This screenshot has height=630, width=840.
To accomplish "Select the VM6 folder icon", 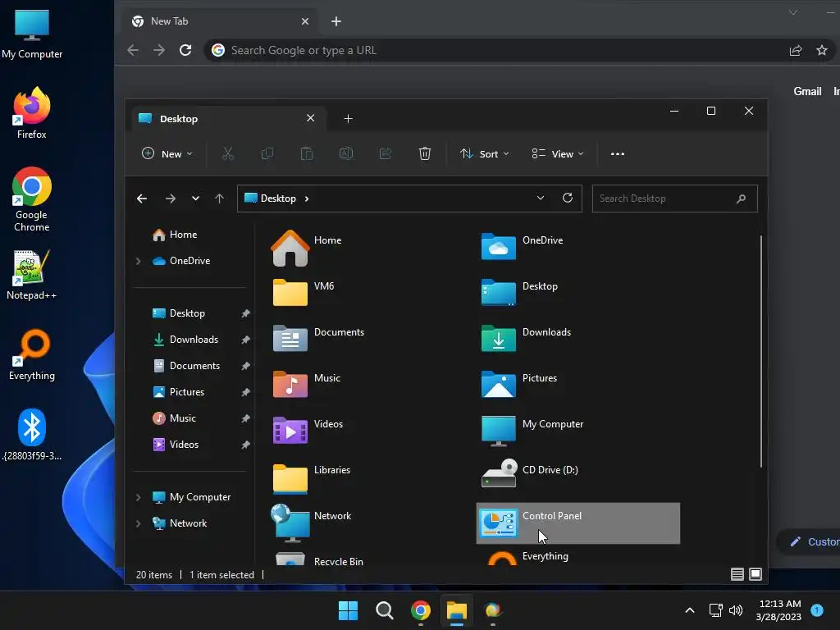I will pyautogui.click(x=290, y=293).
